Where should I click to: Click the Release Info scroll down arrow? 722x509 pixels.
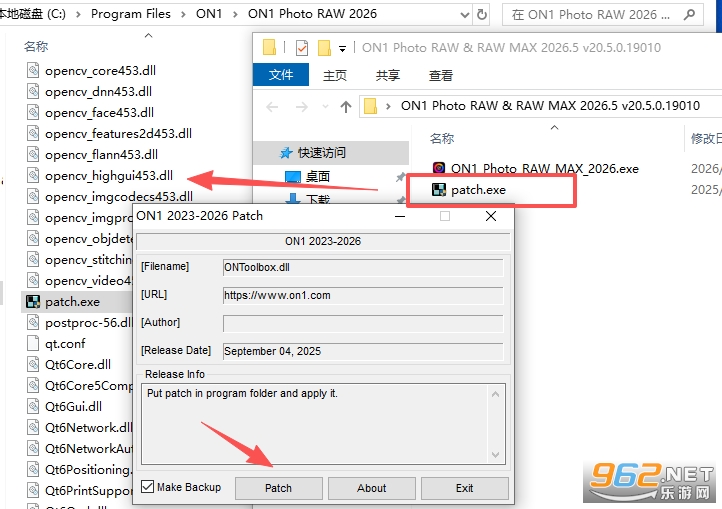coord(495,455)
